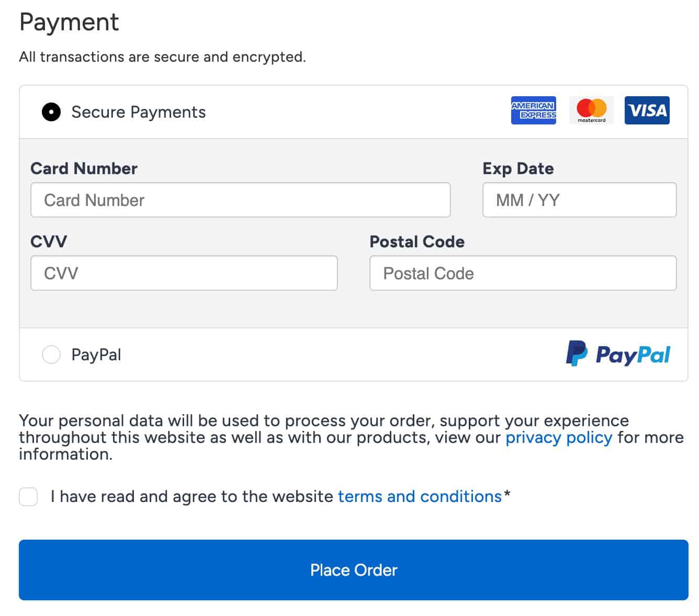699x616 pixels.
Task: Click the PayPal logo
Action: click(x=618, y=354)
